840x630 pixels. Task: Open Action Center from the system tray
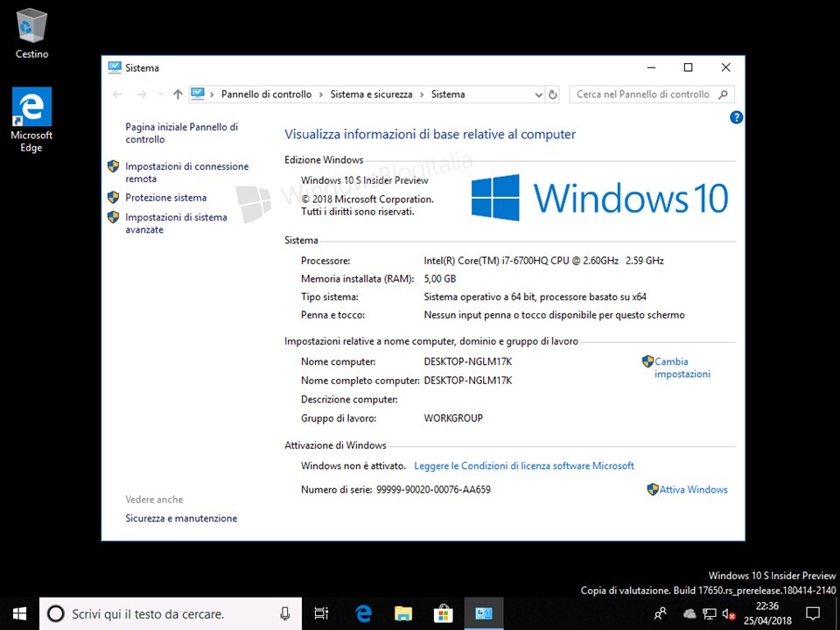coord(813,613)
